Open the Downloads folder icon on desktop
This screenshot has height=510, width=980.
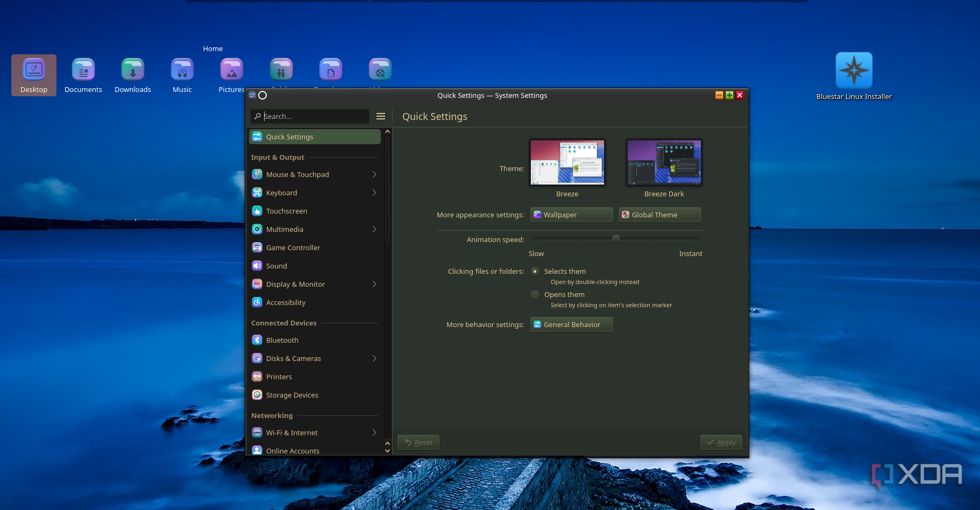click(x=133, y=69)
